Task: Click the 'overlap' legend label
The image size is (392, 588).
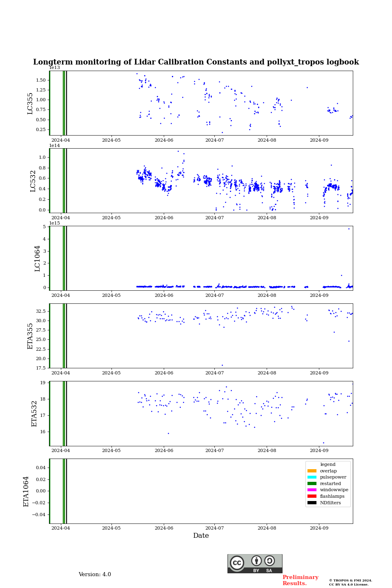Action: (328, 471)
